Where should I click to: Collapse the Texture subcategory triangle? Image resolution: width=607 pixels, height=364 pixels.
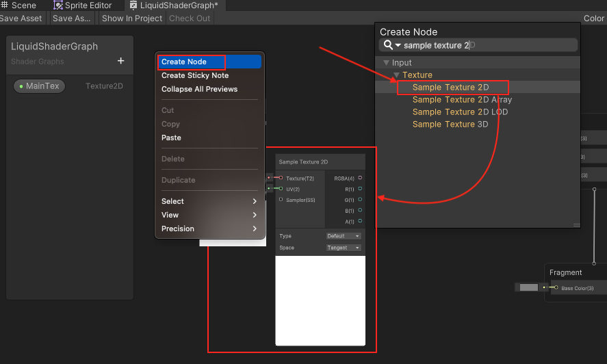tap(396, 75)
